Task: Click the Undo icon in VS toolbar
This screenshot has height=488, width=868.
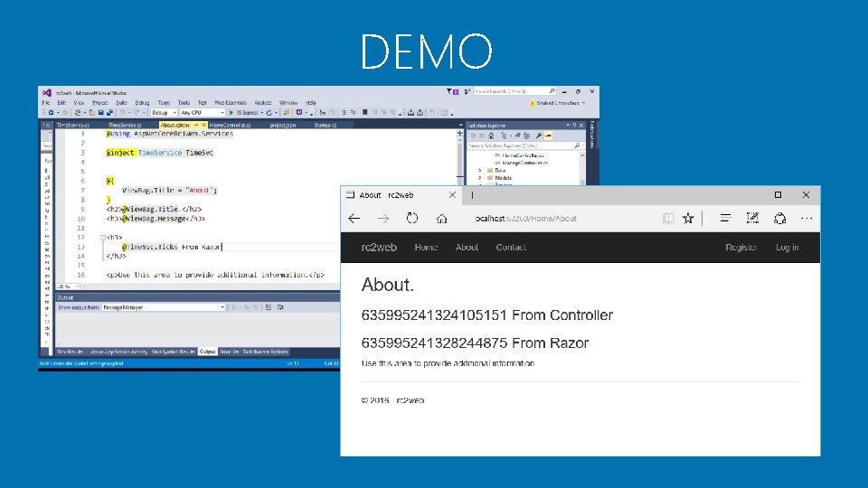Action: (122, 112)
